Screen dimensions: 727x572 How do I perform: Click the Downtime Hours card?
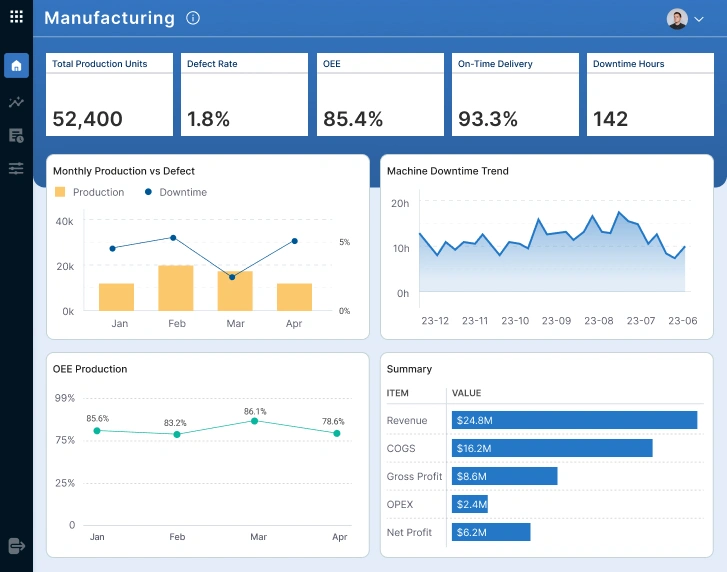pyautogui.click(x=650, y=95)
